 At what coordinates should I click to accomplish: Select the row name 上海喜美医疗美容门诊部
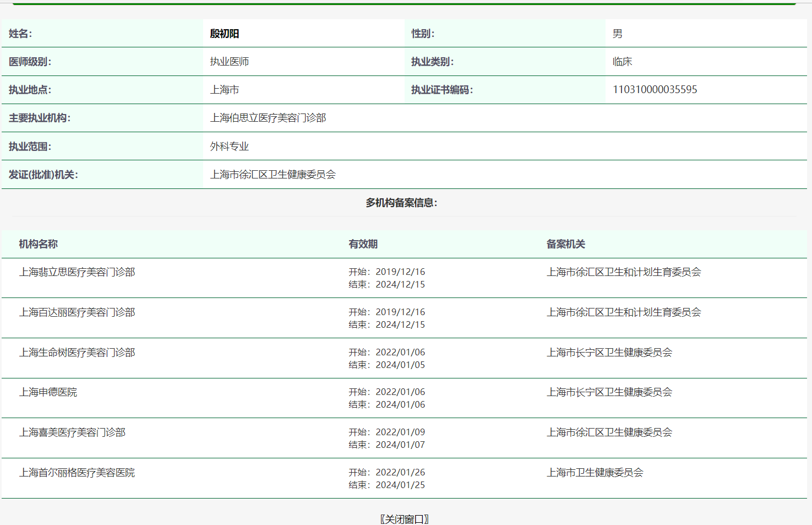73,432
